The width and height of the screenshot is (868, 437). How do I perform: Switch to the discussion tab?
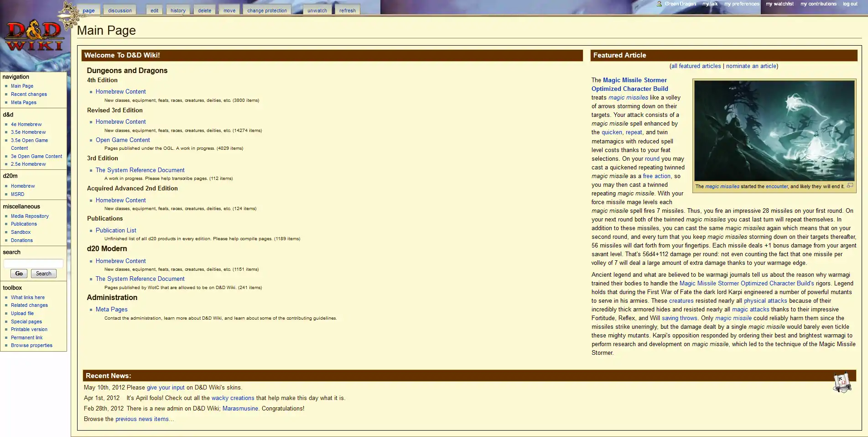coord(120,11)
